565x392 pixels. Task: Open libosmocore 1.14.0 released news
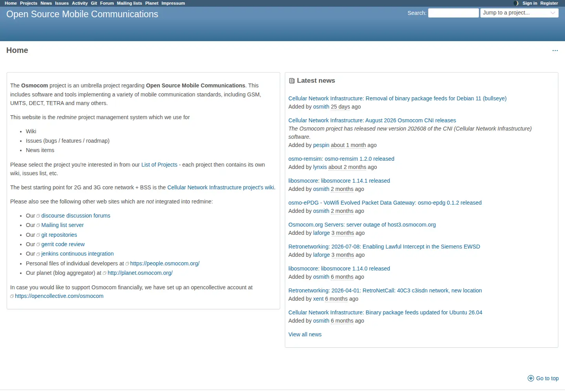pos(339,269)
